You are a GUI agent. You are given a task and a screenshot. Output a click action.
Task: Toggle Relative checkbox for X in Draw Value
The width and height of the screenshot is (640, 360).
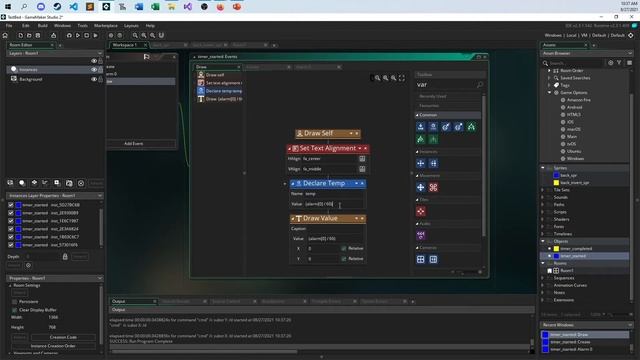pyautogui.click(x=344, y=248)
